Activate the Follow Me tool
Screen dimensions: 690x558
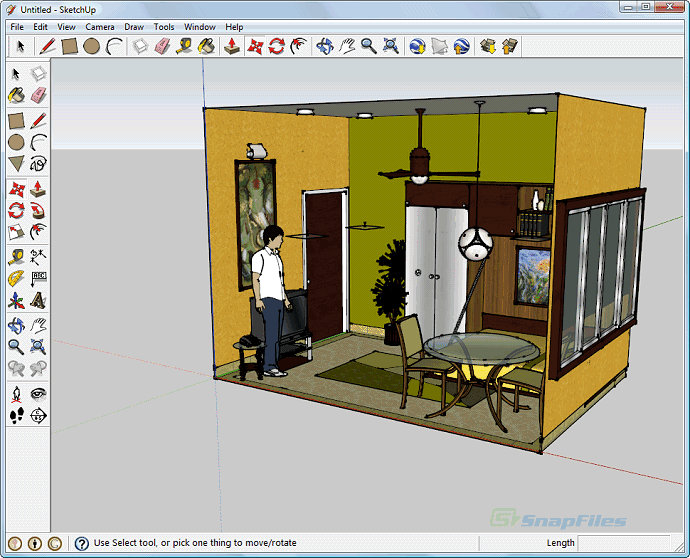38,211
